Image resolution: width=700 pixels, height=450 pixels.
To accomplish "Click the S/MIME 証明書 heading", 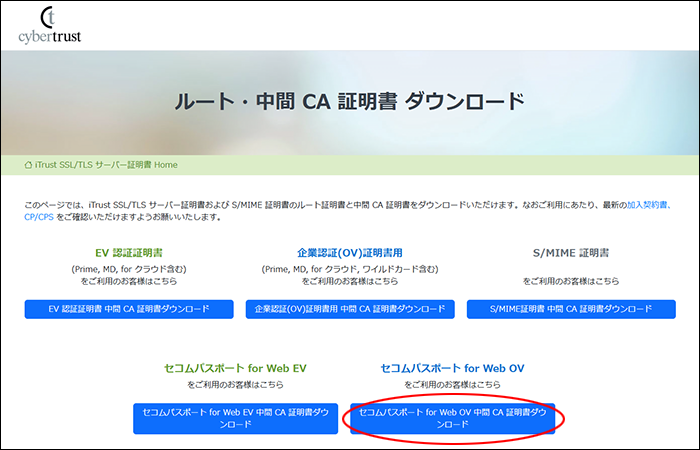I will click(x=571, y=253).
